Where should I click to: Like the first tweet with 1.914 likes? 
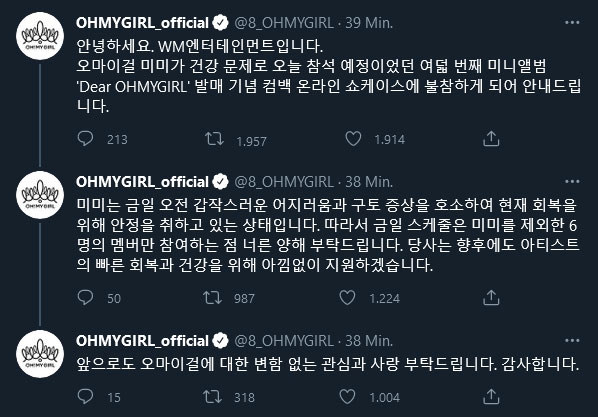pos(353,139)
